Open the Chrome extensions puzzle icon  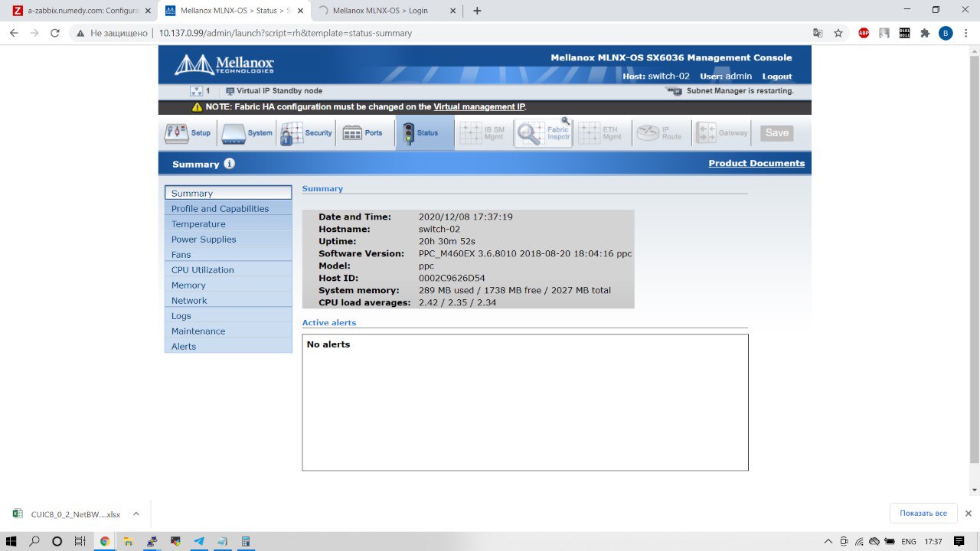point(925,33)
